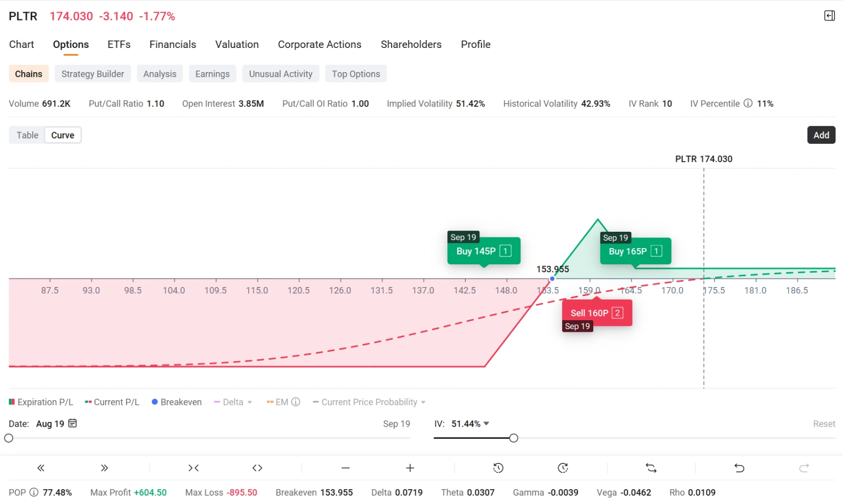This screenshot has width=843, height=504.
Task: Widen the strike width with outward arrows icon
Action: (x=257, y=468)
